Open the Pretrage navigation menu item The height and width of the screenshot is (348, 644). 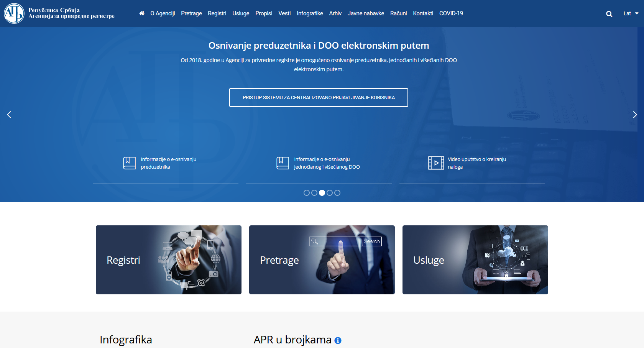[x=191, y=13]
